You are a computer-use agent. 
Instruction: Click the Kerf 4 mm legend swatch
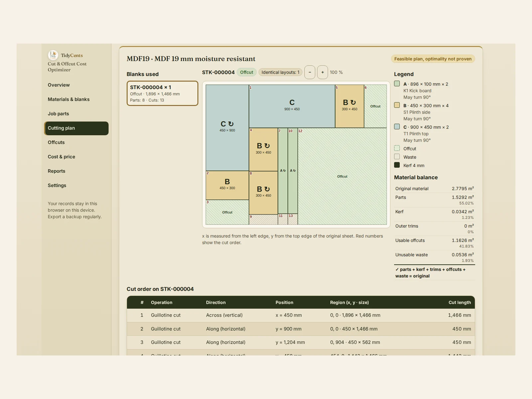pyautogui.click(x=397, y=165)
